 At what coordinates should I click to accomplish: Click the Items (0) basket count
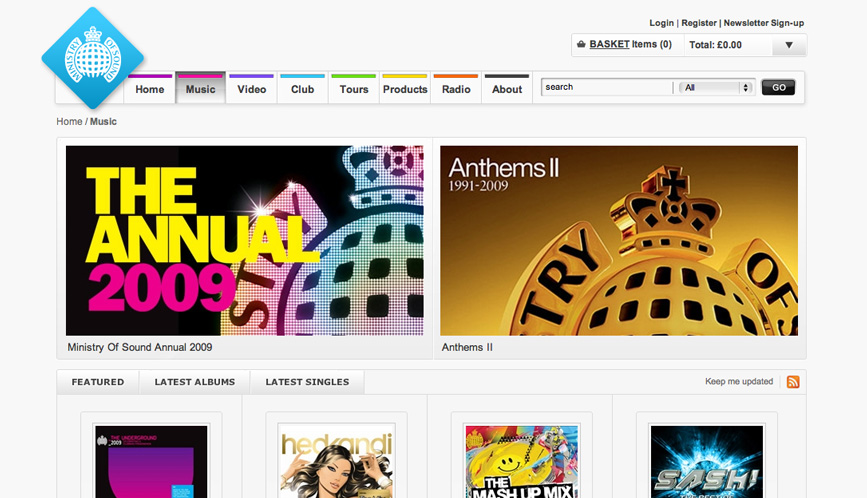(652, 44)
